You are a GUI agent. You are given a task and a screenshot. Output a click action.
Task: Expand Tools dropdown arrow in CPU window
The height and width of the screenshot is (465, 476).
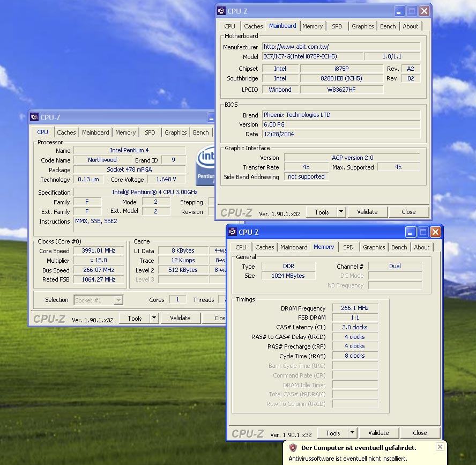coord(154,318)
